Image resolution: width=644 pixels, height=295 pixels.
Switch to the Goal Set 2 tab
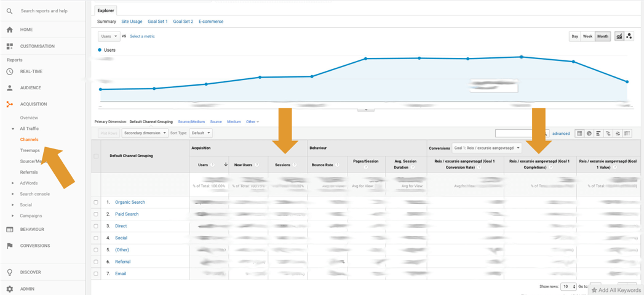pyautogui.click(x=183, y=22)
